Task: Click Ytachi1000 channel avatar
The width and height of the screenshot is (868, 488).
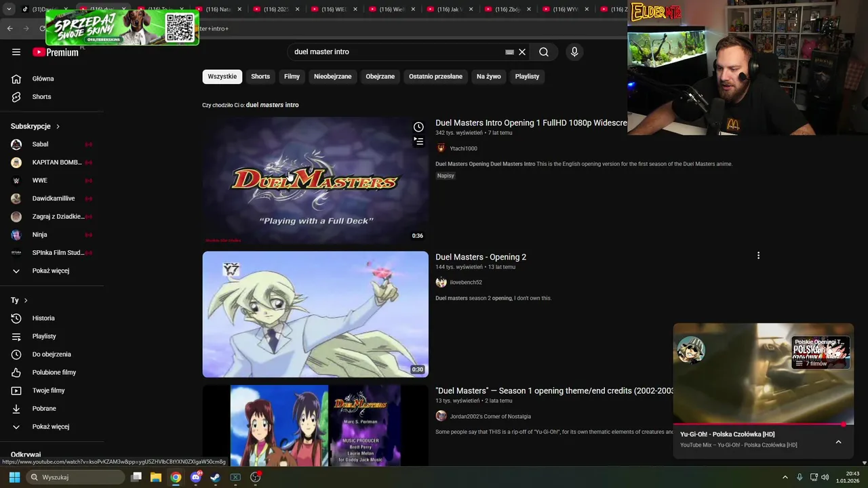Action: pyautogui.click(x=441, y=148)
